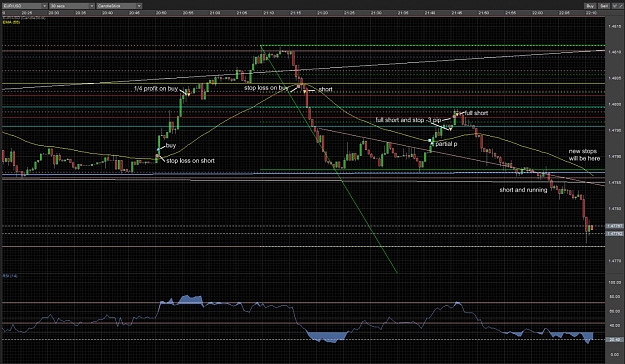Image resolution: width=625 pixels, height=364 pixels.
Task: Click the 100.00 level on RSI axis
Action: pyautogui.click(x=614, y=282)
